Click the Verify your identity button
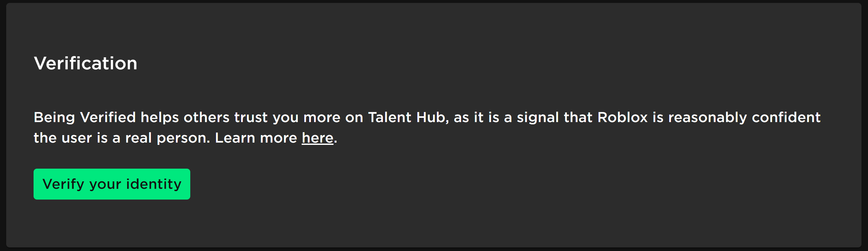Screen dimensions: 868x251 111,184
